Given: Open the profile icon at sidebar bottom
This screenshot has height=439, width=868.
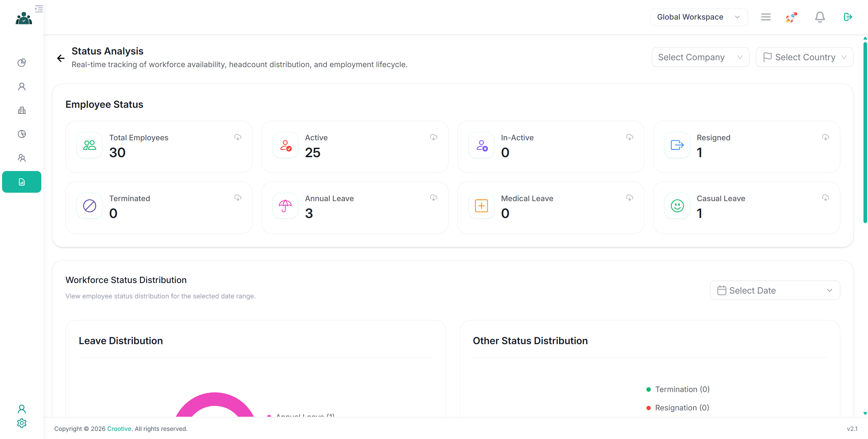Looking at the screenshot, I should tap(22, 409).
